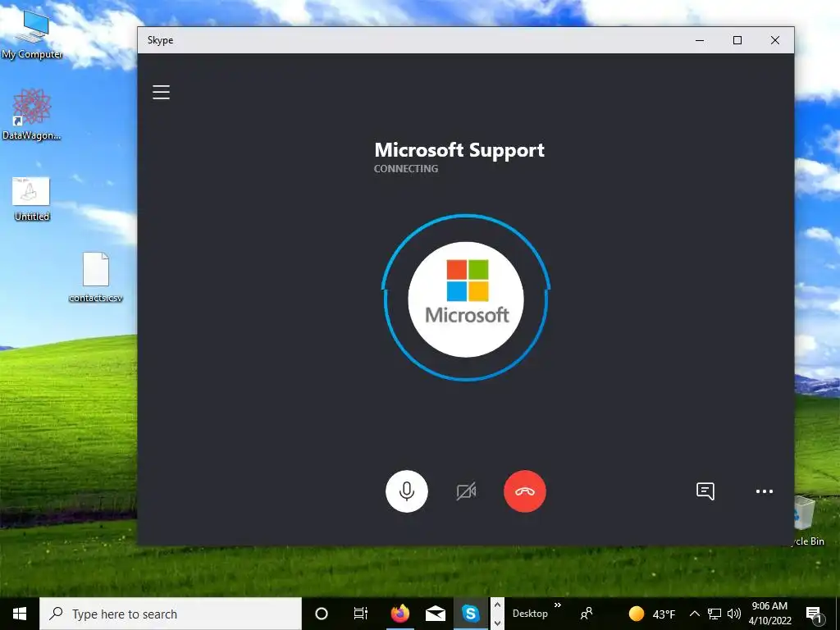Click the Desktop toolbar label on taskbar

point(530,614)
